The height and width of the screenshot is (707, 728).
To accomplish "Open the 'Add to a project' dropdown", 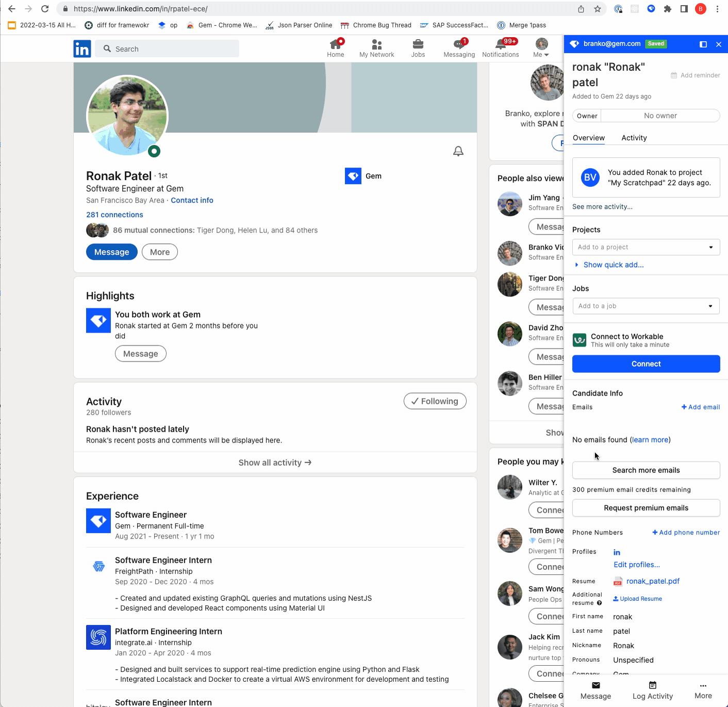I will pos(646,247).
